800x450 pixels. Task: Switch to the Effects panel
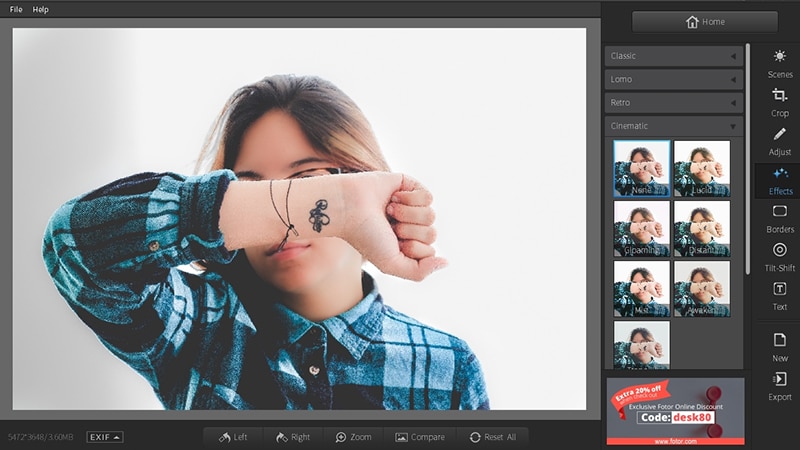(x=779, y=180)
